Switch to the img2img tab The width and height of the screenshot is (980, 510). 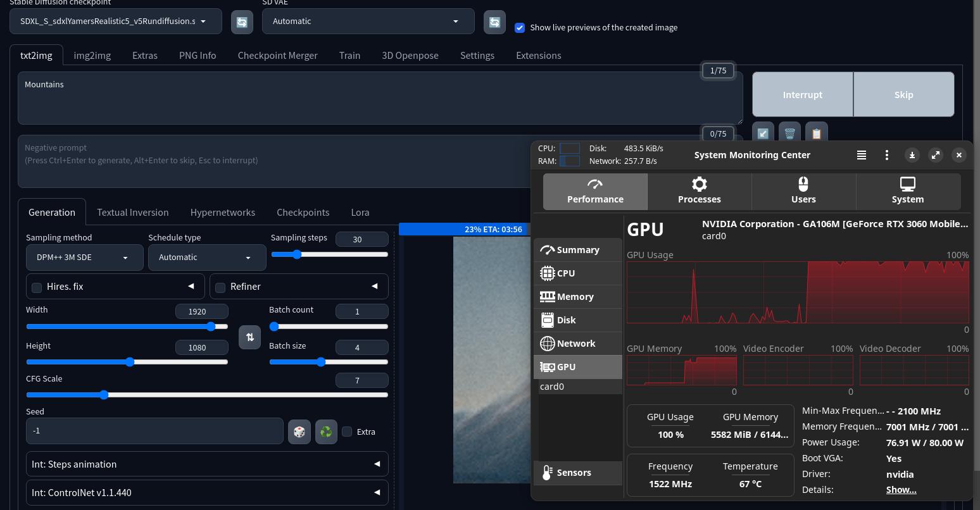[92, 56]
